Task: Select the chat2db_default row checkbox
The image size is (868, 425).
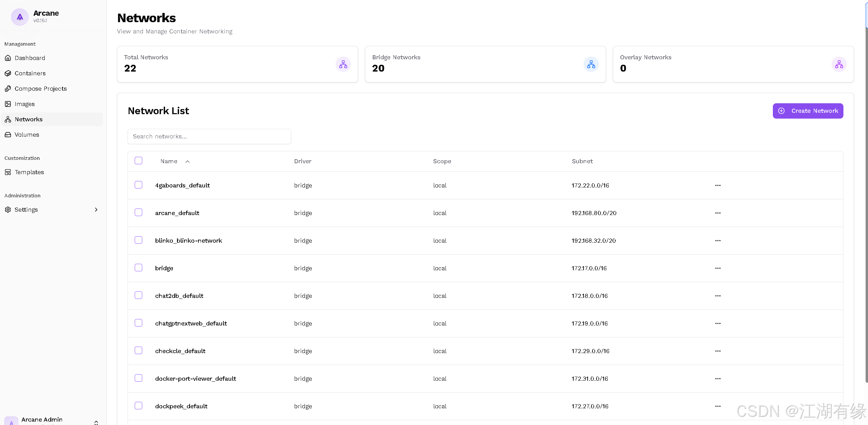Action: pyautogui.click(x=138, y=295)
